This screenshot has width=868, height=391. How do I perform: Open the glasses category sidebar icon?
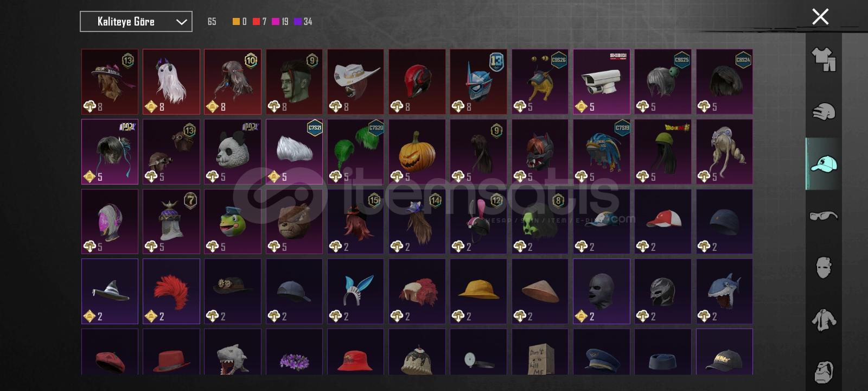[x=824, y=216]
